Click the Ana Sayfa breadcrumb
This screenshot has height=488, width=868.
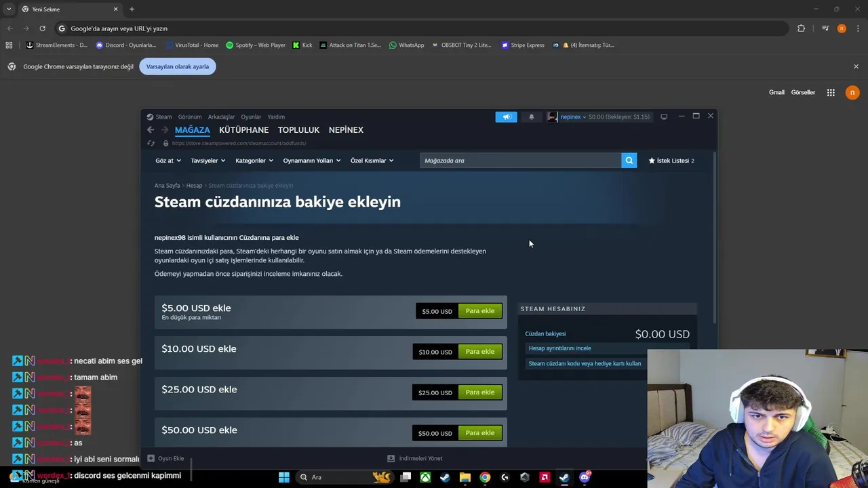167,186
